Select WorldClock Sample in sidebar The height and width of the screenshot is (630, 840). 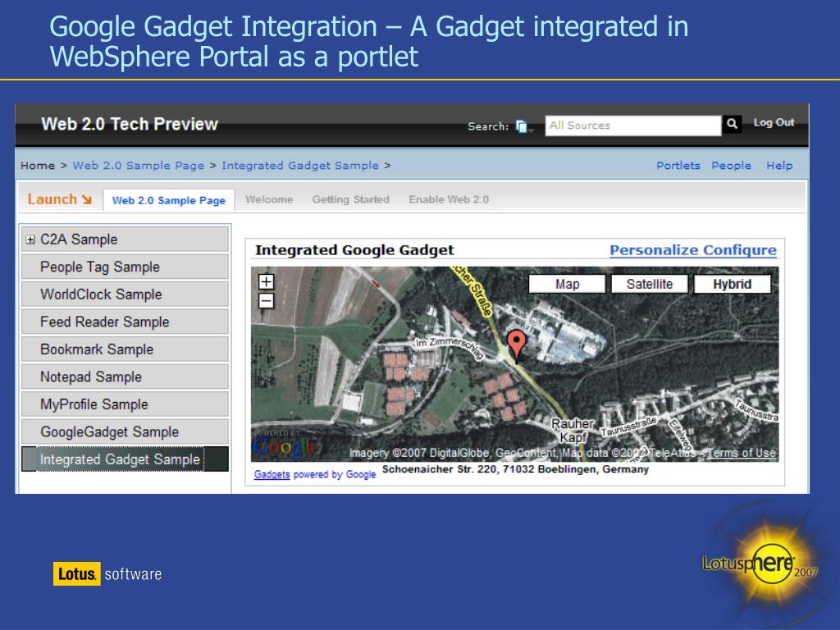pos(125,294)
